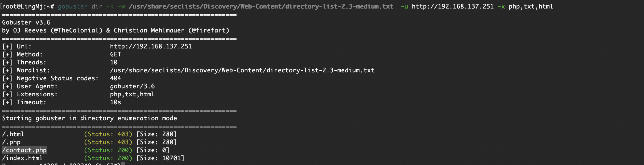Click the Extensions value php,txt,html
644x165 pixels.
coord(132,94)
